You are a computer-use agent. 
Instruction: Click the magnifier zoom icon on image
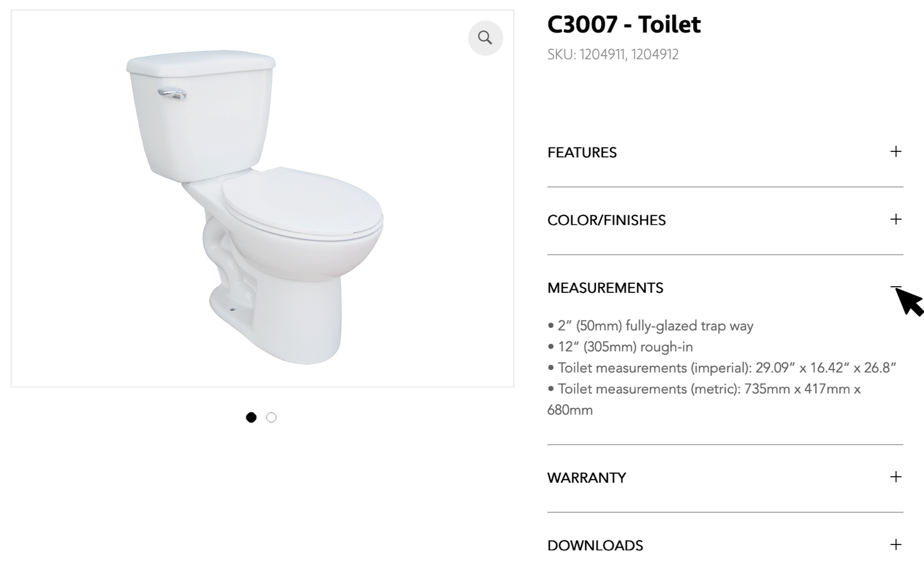click(x=485, y=38)
